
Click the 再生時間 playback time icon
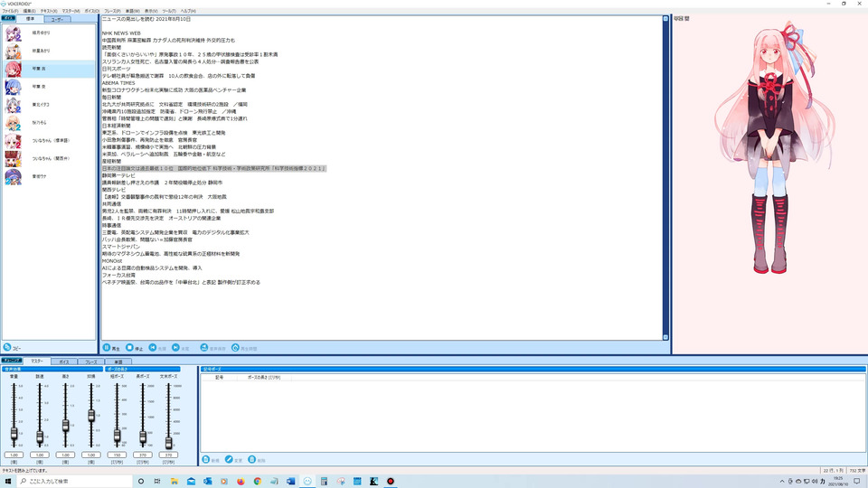[x=235, y=347]
